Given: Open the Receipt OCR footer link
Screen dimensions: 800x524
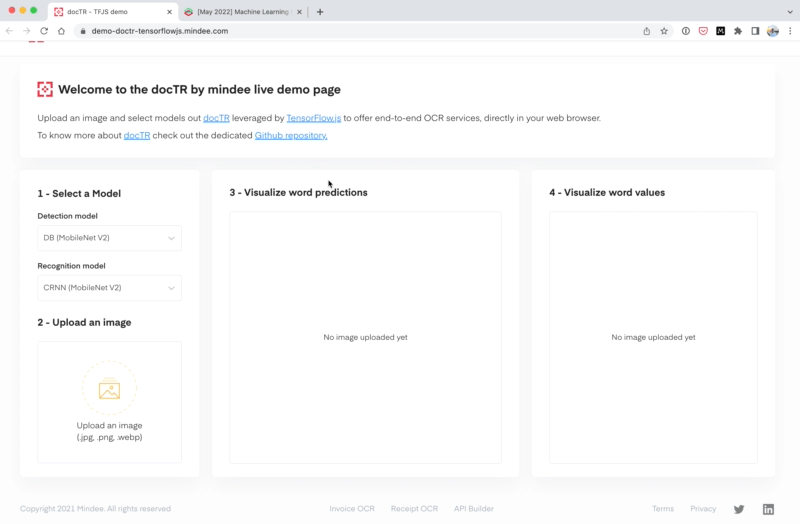Looking at the screenshot, I should (x=414, y=509).
